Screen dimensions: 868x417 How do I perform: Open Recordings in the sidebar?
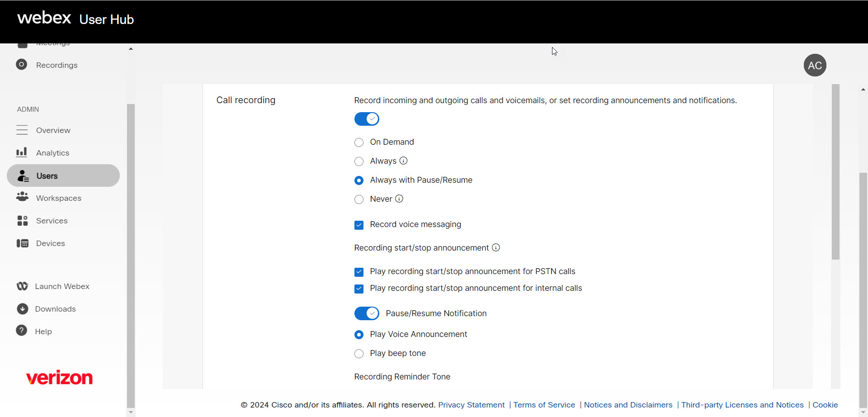[57, 65]
